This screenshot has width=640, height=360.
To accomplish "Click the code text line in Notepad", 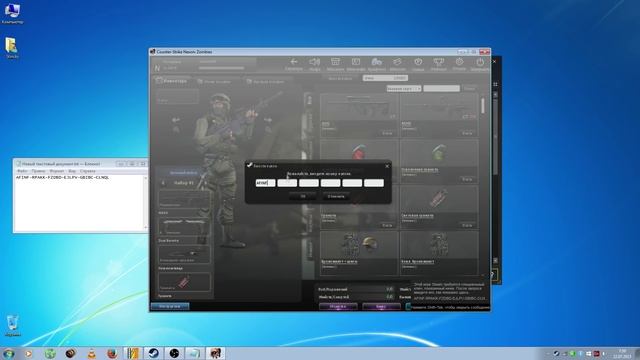I will tap(62, 178).
